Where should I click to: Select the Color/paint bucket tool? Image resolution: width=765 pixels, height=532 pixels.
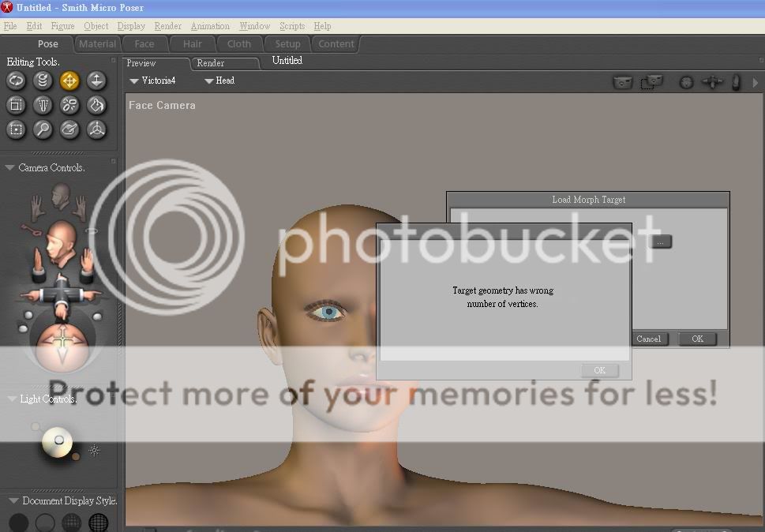[x=96, y=105]
